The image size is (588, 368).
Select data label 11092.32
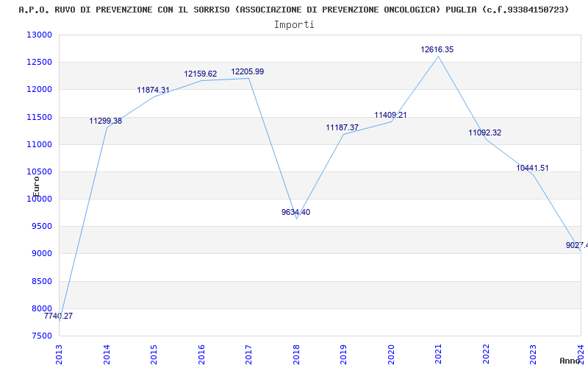tap(484, 132)
